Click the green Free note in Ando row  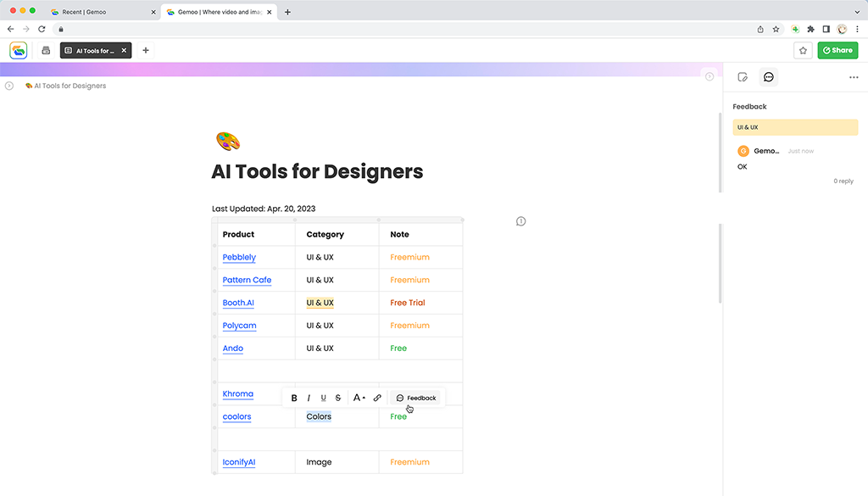(398, 348)
